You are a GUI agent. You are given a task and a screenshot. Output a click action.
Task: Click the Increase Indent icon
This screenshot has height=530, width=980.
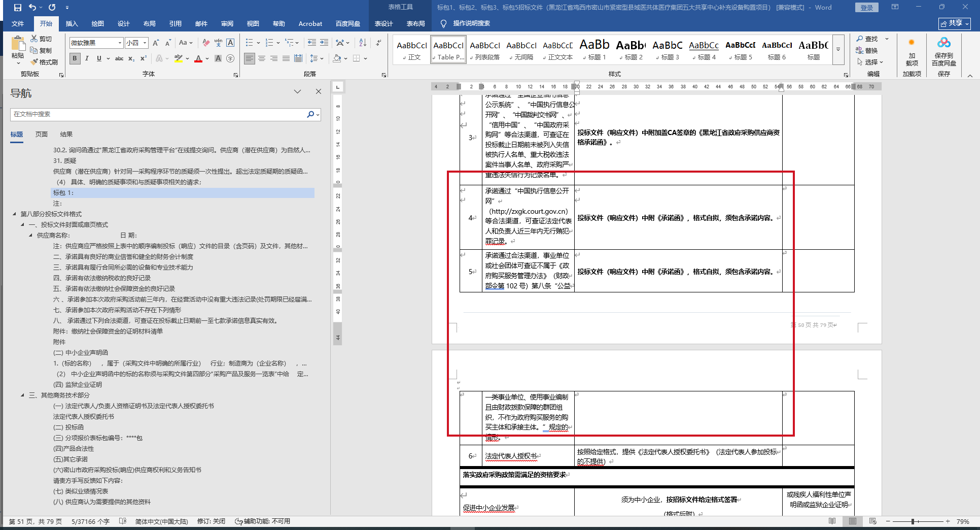click(x=324, y=43)
